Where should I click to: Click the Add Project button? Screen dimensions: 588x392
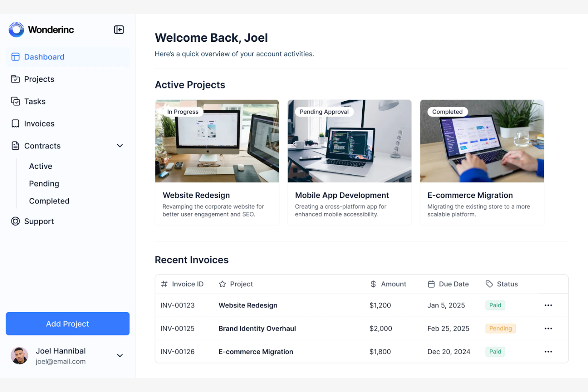pos(68,324)
